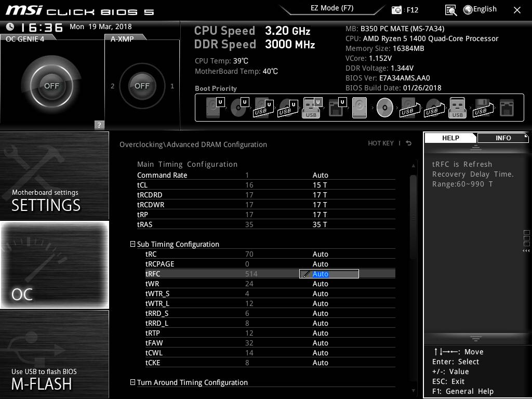Switch to the INFO tab
Viewport: 532px width, 399px height.
tap(503, 138)
